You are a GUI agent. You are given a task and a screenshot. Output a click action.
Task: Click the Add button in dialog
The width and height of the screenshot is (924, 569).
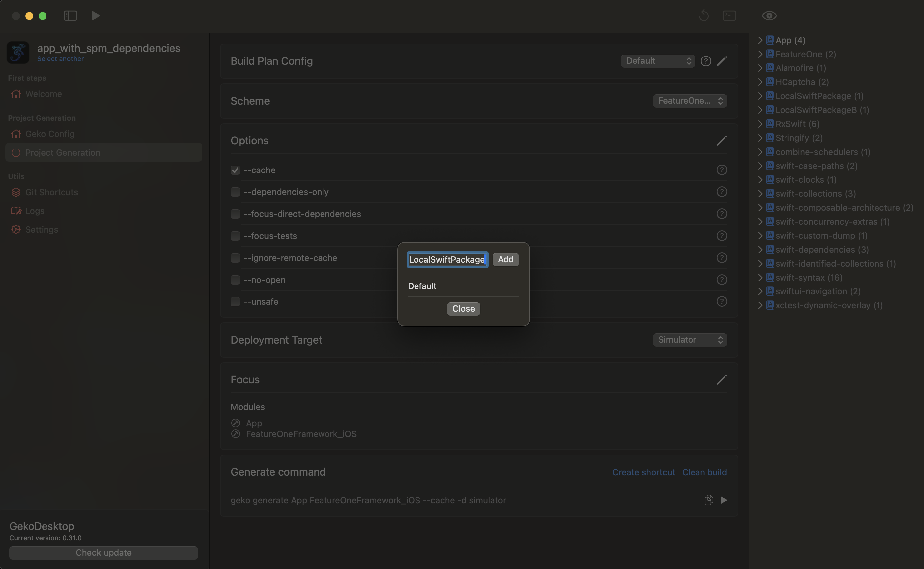(x=506, y=259)
